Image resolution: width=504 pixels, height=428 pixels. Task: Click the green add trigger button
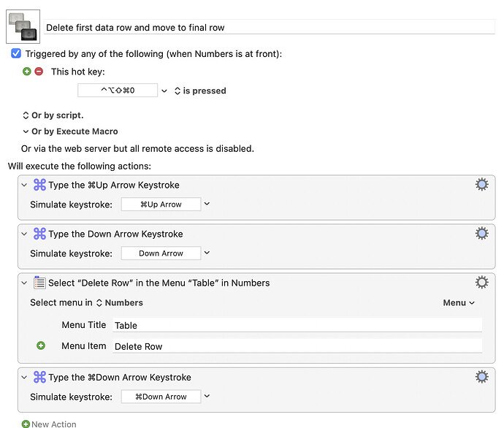coord(27,72)
